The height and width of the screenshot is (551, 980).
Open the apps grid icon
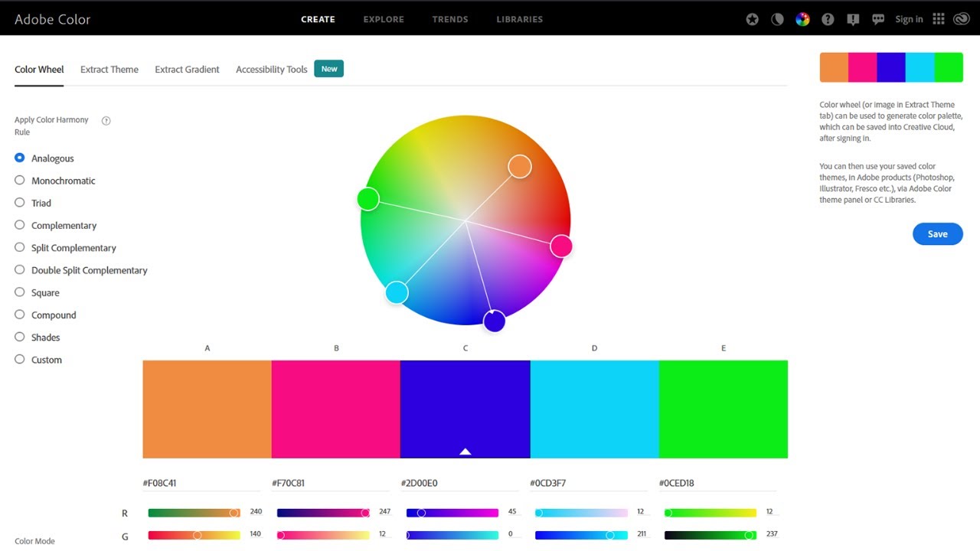coord(939,19)
